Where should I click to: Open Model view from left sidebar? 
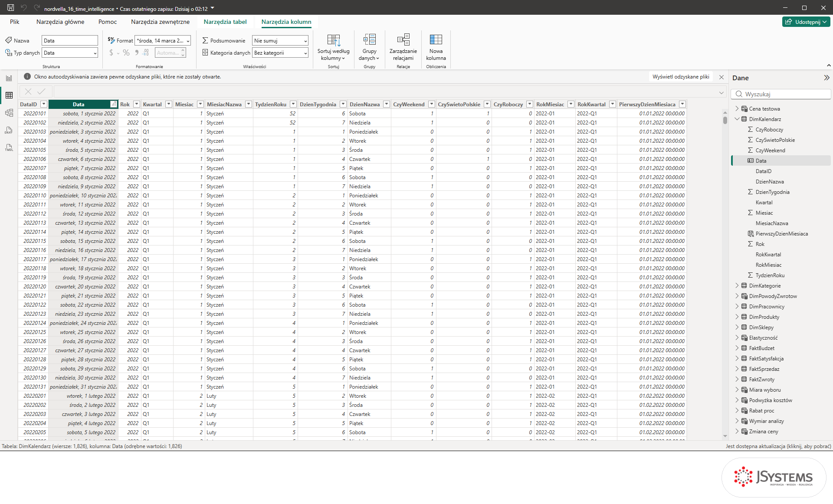[x=9, y=113]
